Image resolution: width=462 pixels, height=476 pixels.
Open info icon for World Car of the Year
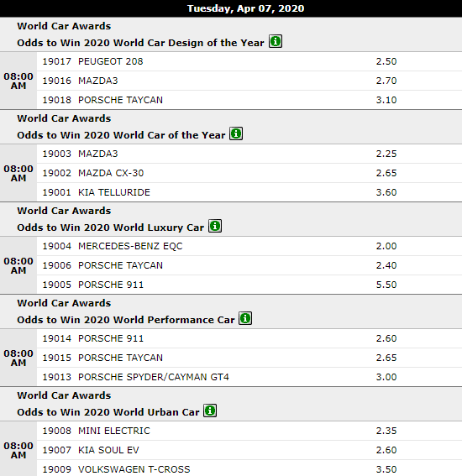[x=236, y=133]
